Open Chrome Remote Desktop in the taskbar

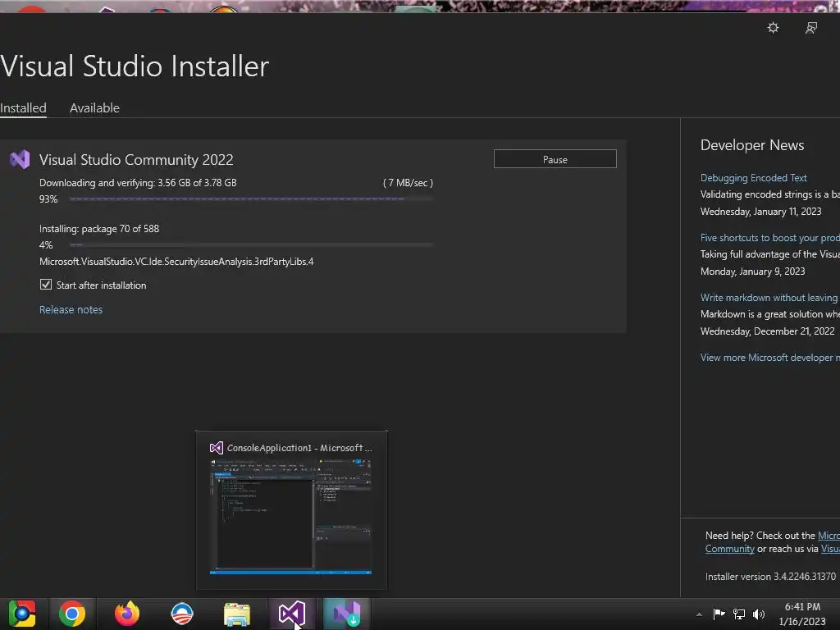pos(22,614)
